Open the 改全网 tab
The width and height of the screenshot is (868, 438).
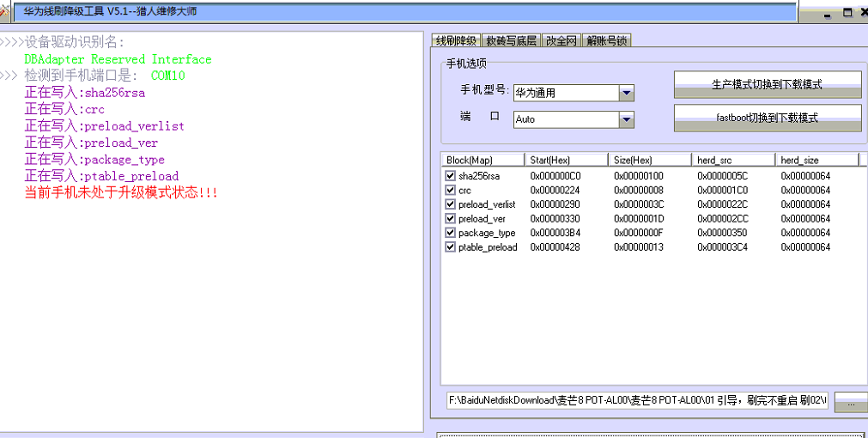tap(561, 40)
